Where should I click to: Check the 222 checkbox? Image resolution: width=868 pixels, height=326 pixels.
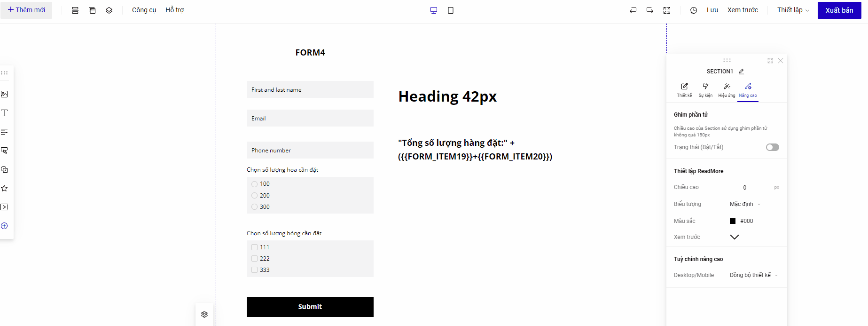click(255, 259)
